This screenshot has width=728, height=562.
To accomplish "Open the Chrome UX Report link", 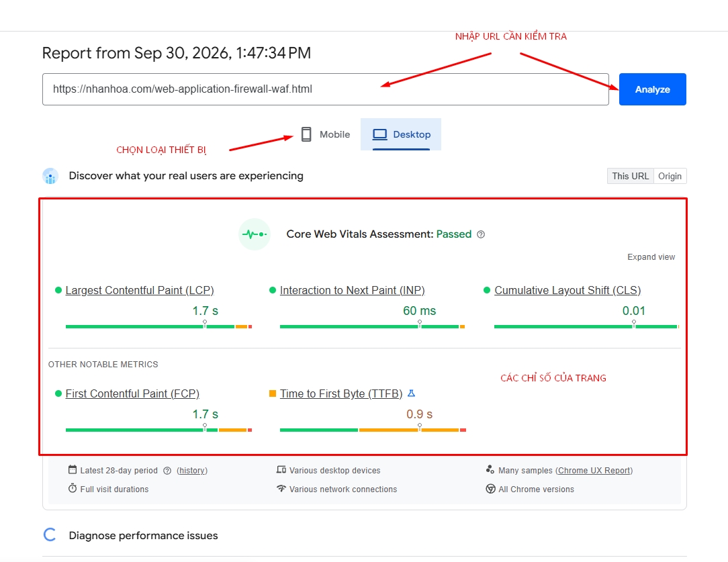I will 594,471.
